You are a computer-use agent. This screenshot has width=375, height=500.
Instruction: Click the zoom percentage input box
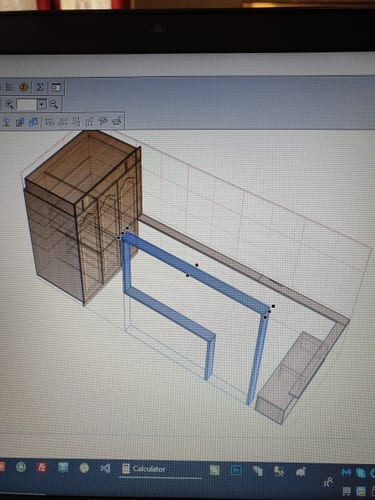(x=27, y=104)
